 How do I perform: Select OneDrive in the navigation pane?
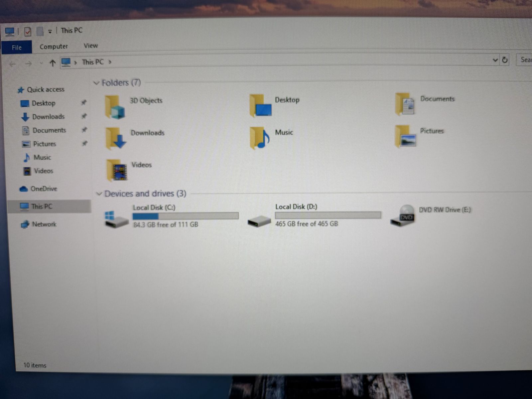[44, 189]
